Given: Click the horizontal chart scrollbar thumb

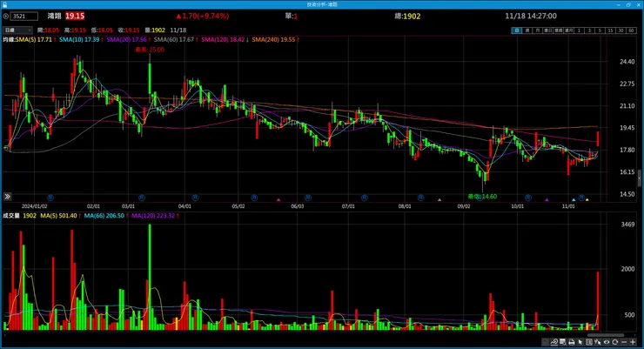Looking at the screenshot, I should [606, 335].
